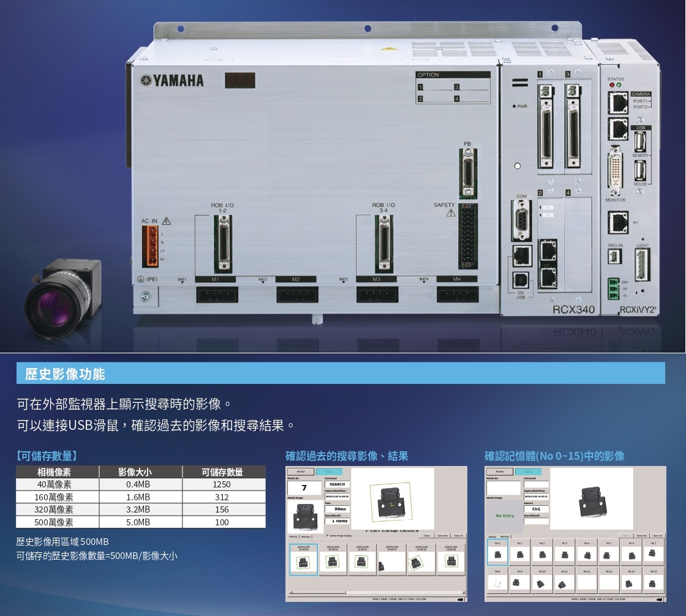Click 歷史影像功能 section heading
The height and width of the screenshot is (616, 686).
[65, 374]
